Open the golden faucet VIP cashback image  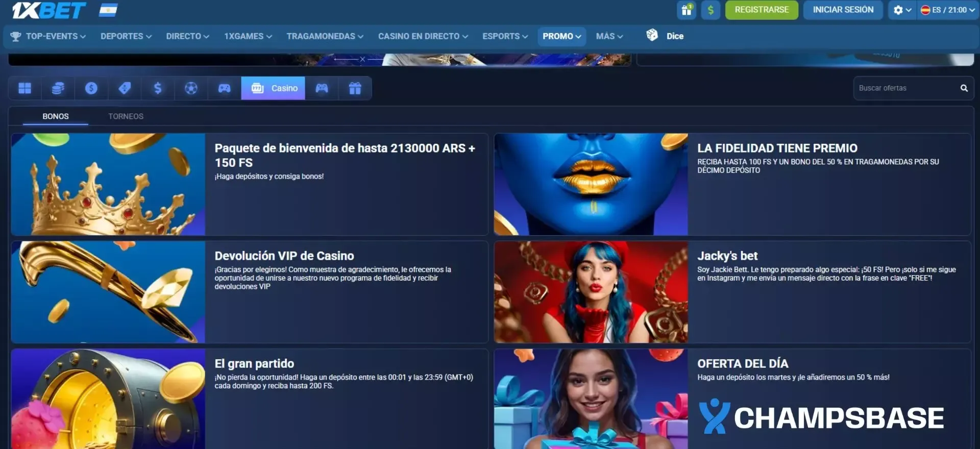108,292
